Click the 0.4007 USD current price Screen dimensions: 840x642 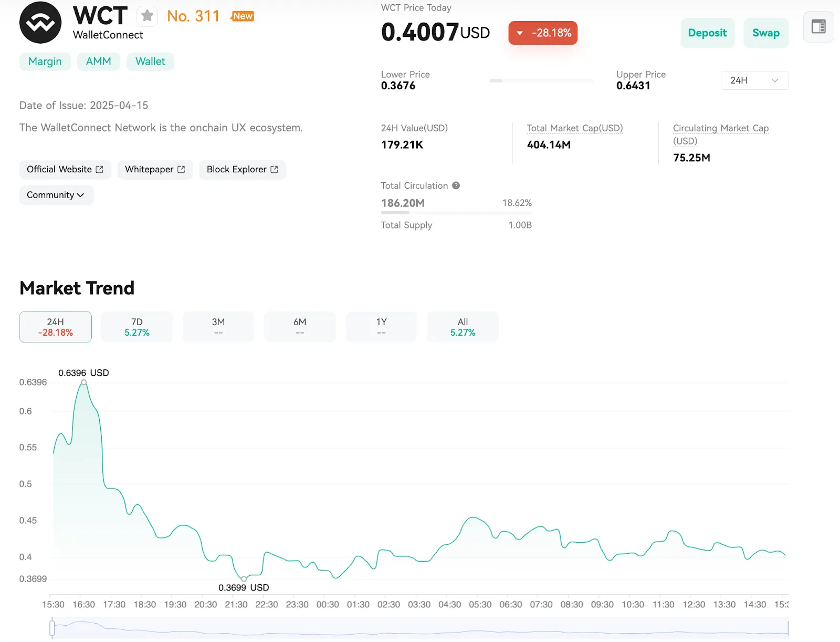point(435,32)
